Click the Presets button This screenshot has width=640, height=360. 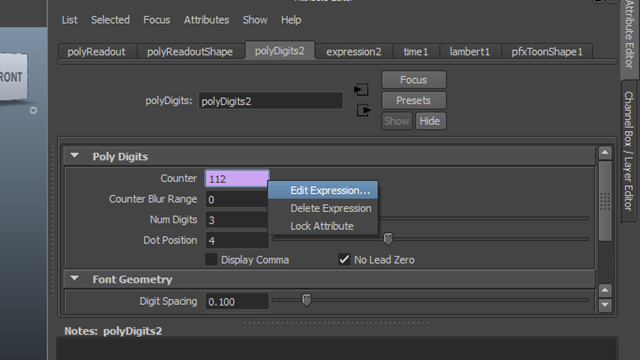coord(413,100)
